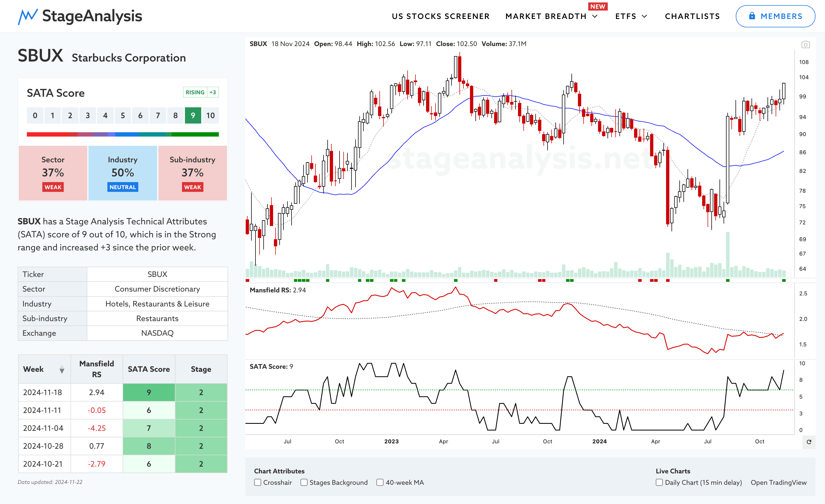Image resolution: width=825 pixels, height=504 pixels.
Task: Open the US Stocks Screener page
Action: tap(441, 16)
